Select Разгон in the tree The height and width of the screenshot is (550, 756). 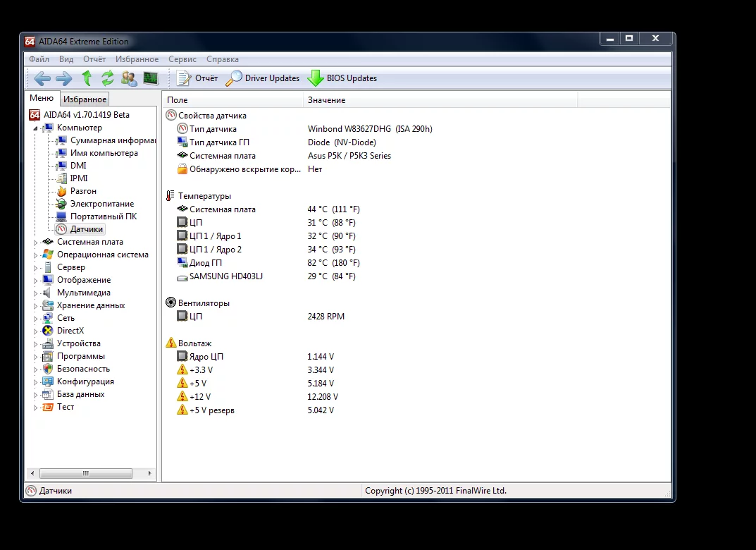click(83, 191)
